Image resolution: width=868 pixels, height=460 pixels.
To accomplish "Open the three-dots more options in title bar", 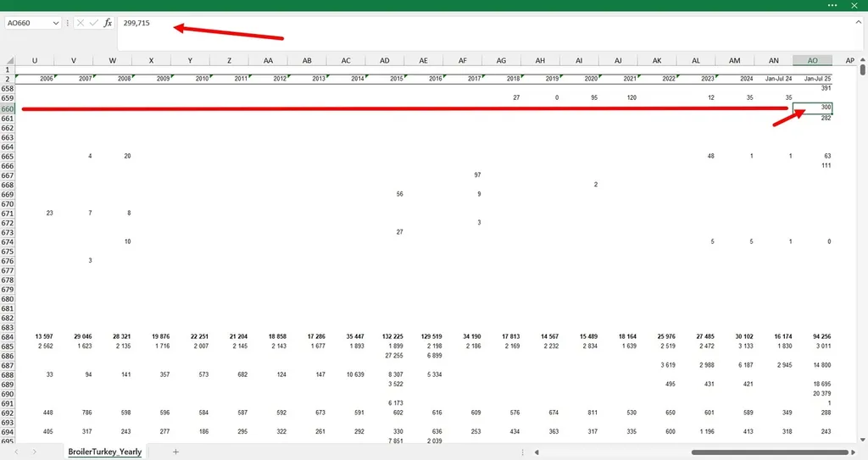I will click(831, 5).
